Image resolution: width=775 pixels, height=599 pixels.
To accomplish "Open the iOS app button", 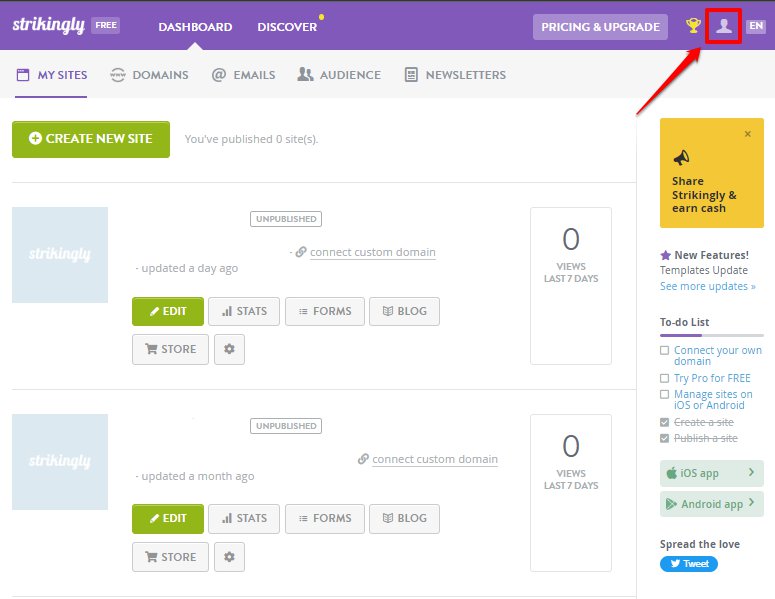I will click(712, 473).
